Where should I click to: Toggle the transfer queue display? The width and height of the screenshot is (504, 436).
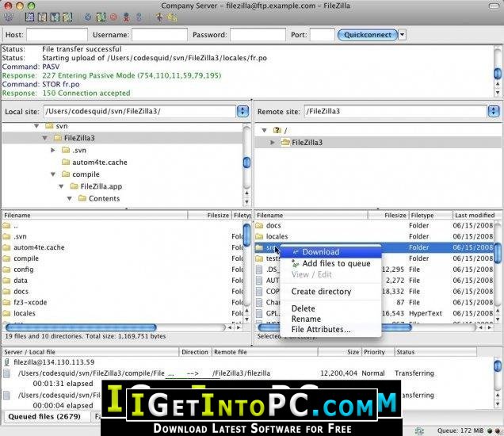[67, 17]
